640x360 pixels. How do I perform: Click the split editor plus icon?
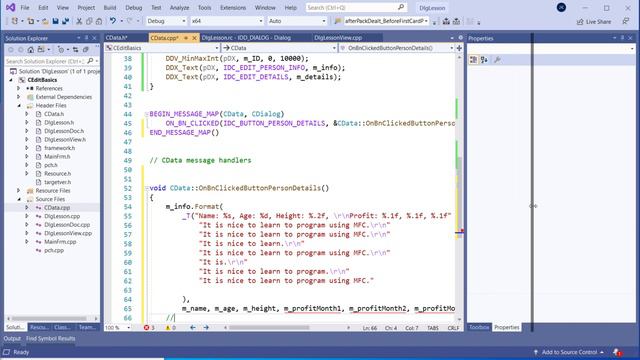click(x=459, y=48)
